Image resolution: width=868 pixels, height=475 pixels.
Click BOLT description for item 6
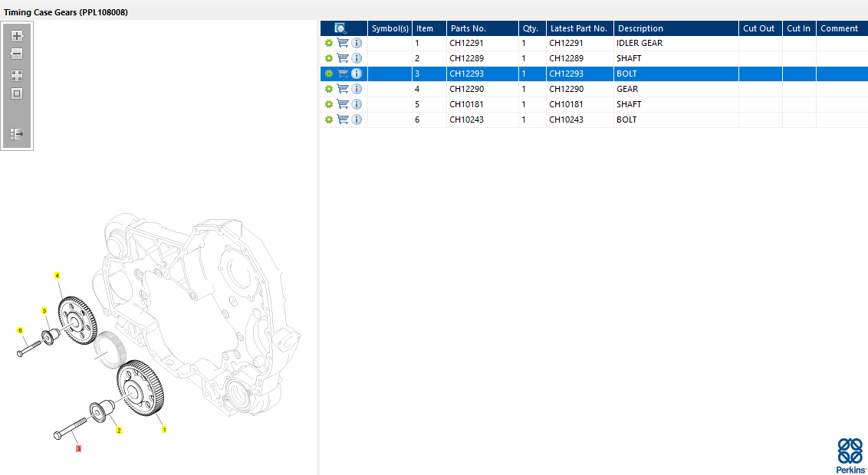pos(626,120)
